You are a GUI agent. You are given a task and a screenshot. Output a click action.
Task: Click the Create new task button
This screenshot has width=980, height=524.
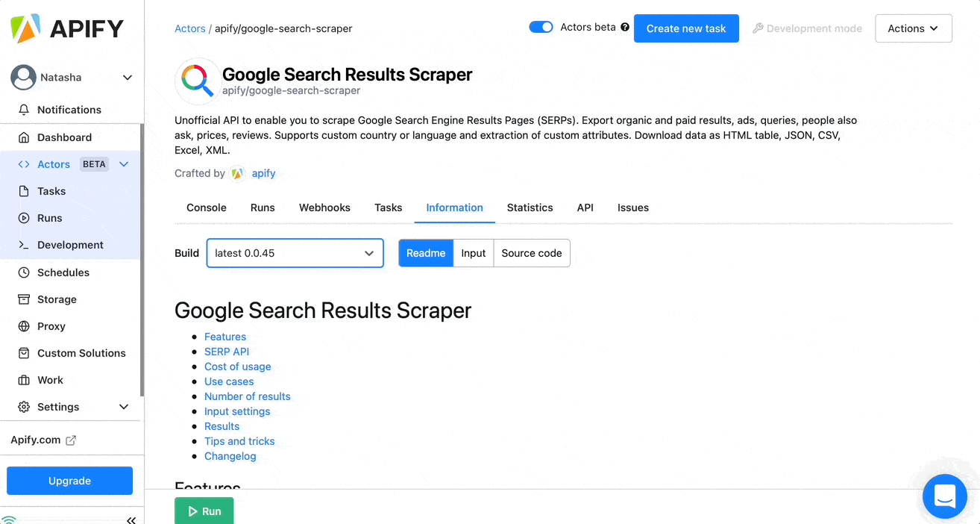coord(686,28)
